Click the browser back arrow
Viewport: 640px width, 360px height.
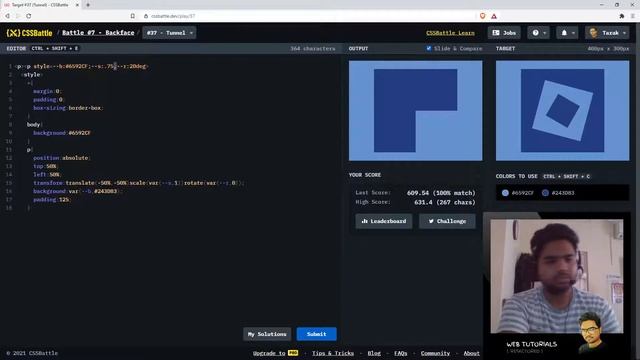pyautogui.click(x=7, y=16)
